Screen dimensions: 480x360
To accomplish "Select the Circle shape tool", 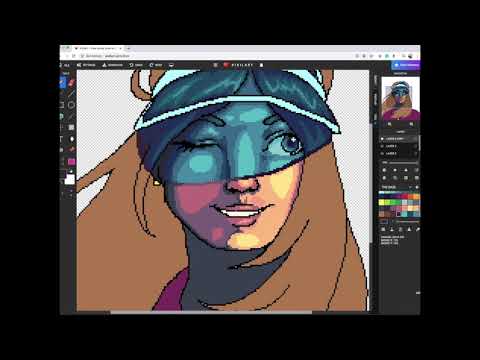I will point(71,105).
